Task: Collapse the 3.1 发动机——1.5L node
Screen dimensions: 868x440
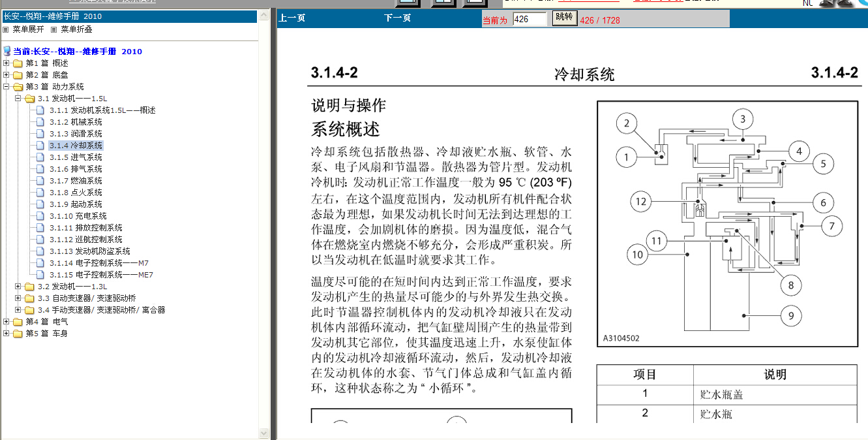Action: point(18,99)
